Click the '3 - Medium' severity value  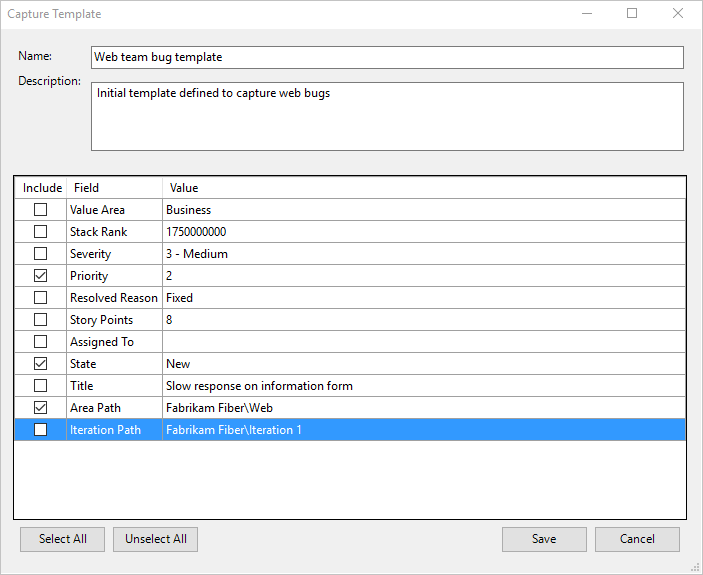[424, 253]
